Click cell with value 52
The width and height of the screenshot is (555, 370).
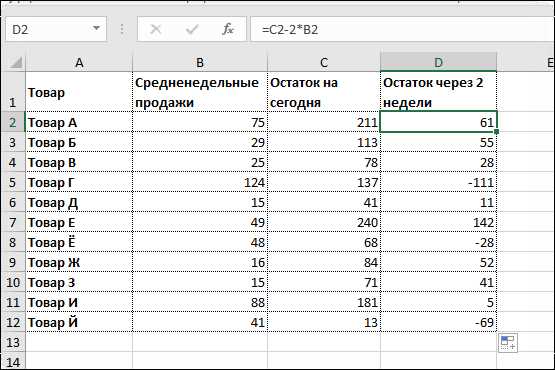tap(439, 262)
